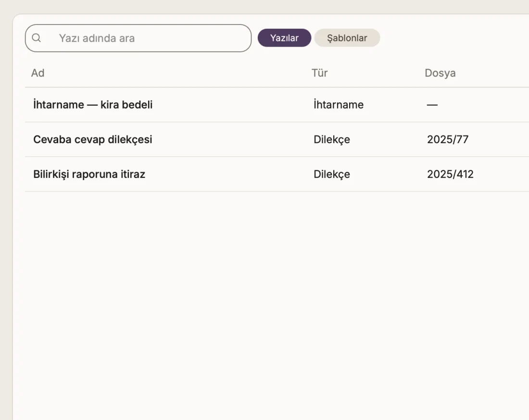529x420 pixels.
Task: Sort by the Ad column header
Action: point(38,73)
